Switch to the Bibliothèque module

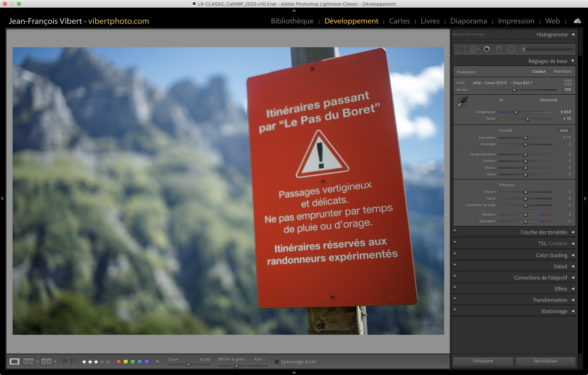[x=292, y=21]
